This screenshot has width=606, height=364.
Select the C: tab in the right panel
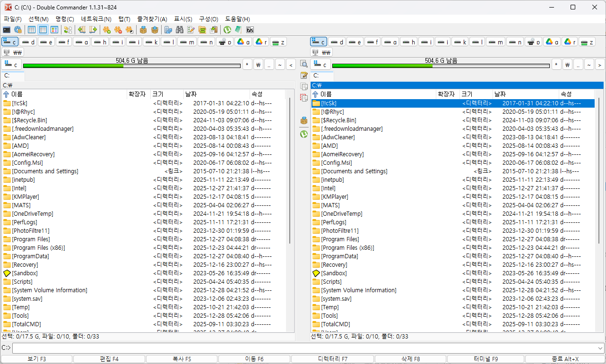[x=322, y=76]
